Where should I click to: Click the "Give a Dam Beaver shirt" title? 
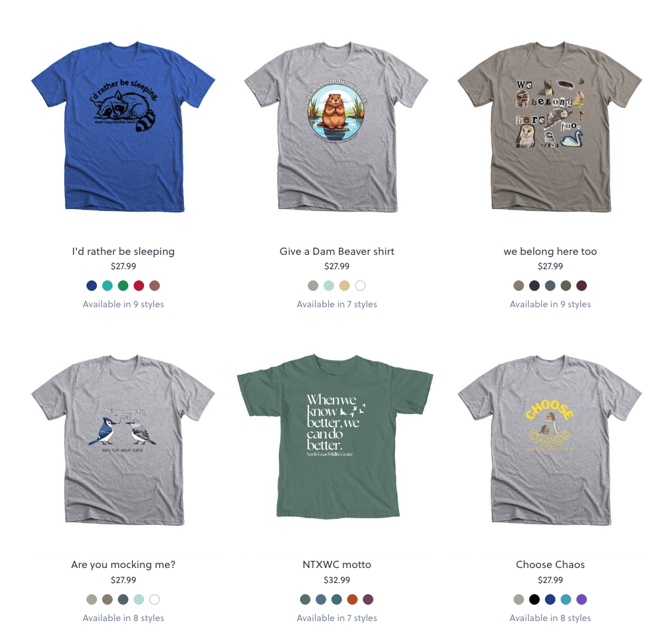(337, 252)
